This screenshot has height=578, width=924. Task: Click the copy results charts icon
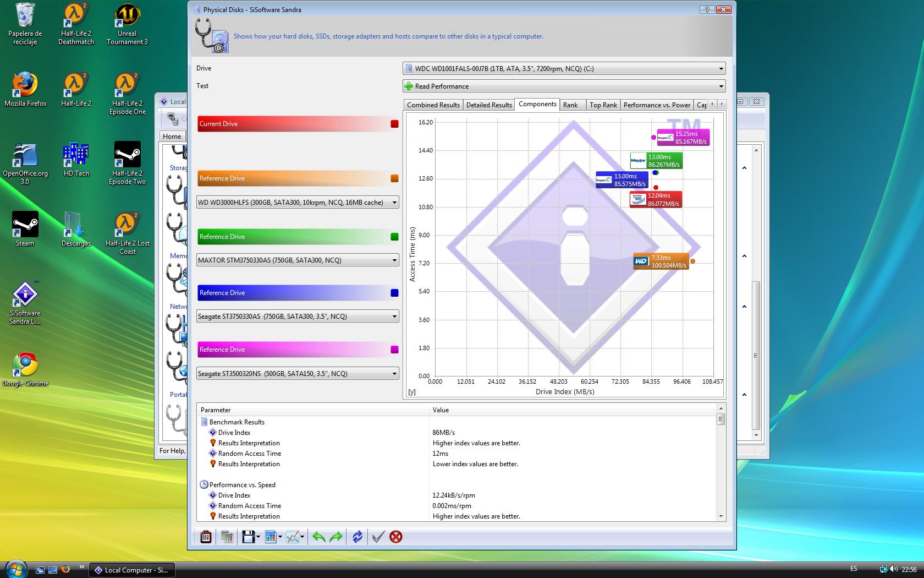click(227, 537)
